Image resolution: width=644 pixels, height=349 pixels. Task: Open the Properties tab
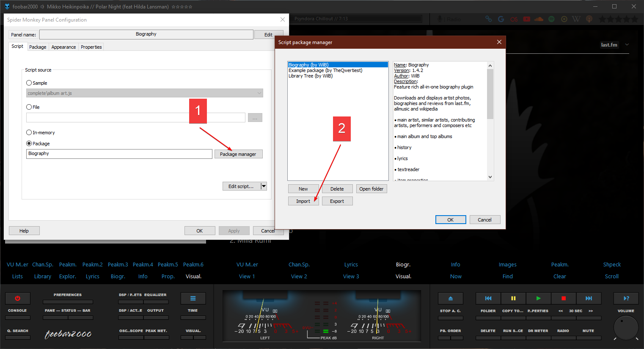pos(91,47)
